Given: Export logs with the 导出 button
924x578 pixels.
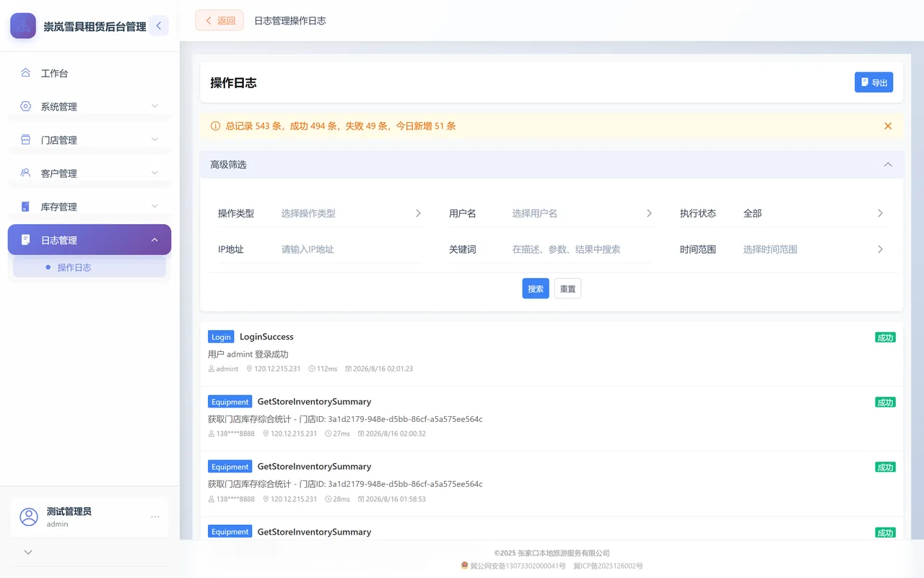Looking at the screenshot, I should click(873, 82).
